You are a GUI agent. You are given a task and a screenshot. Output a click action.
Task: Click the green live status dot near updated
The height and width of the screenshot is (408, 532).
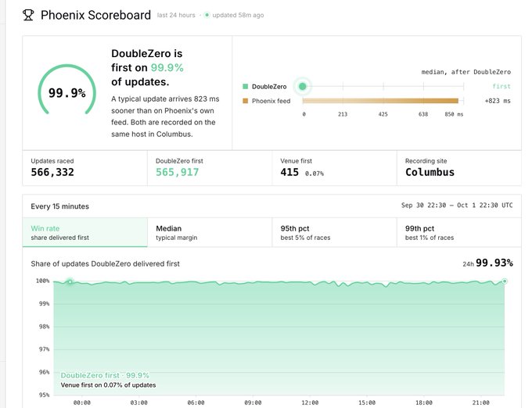pyautogui.click(x=207, y=15)
